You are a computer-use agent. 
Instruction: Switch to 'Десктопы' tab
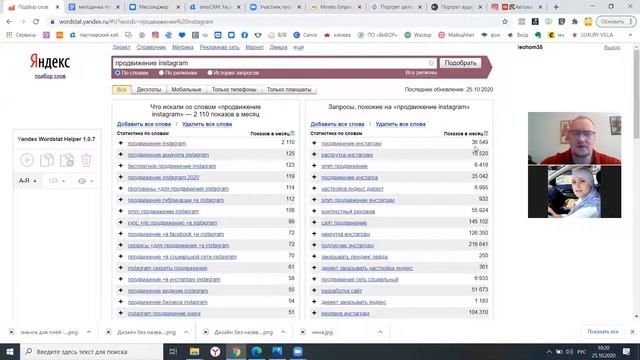(x=149, y=89)
